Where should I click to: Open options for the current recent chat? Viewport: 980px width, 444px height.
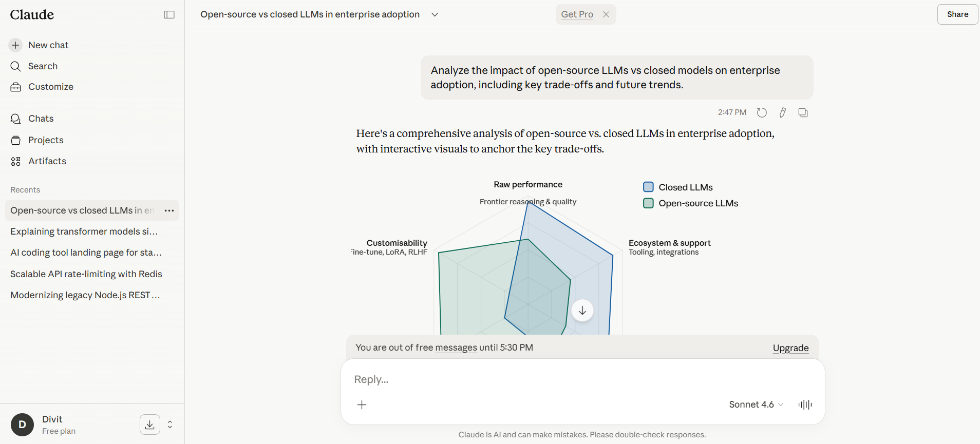click(x=169, y=210)
